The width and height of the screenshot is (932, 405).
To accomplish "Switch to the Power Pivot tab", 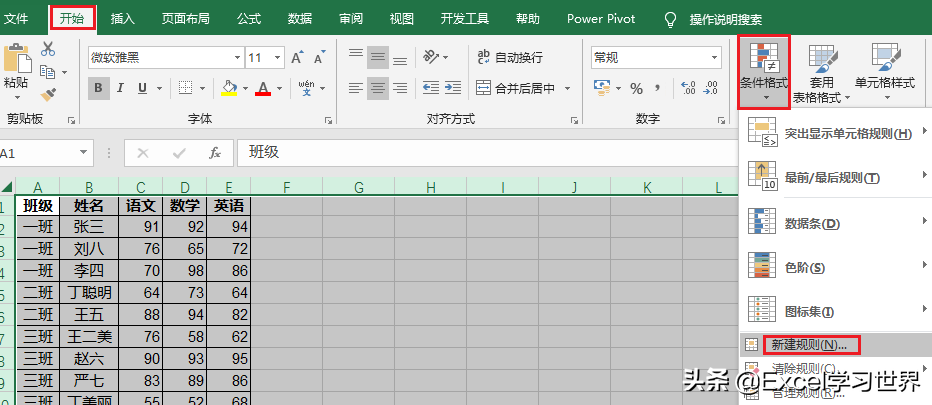I will coord(601,18).
